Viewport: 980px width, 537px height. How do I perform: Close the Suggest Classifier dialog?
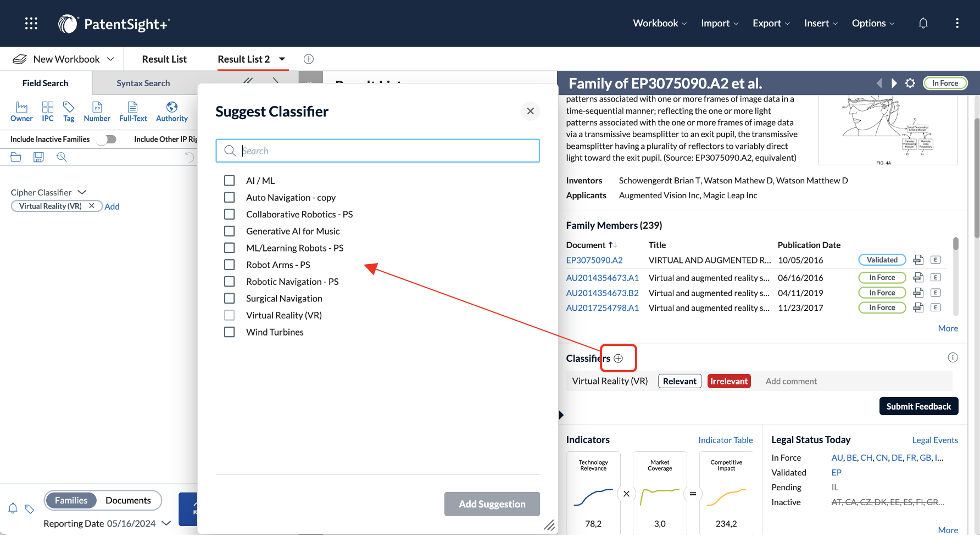530,111
